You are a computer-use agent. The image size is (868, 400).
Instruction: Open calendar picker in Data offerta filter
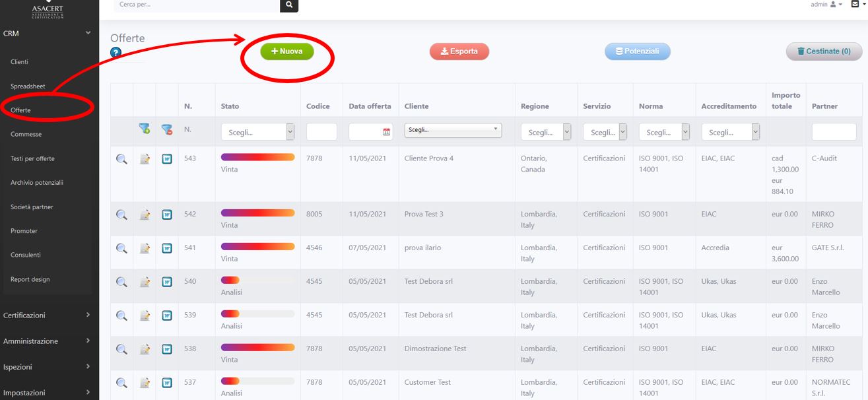point(387,132)
